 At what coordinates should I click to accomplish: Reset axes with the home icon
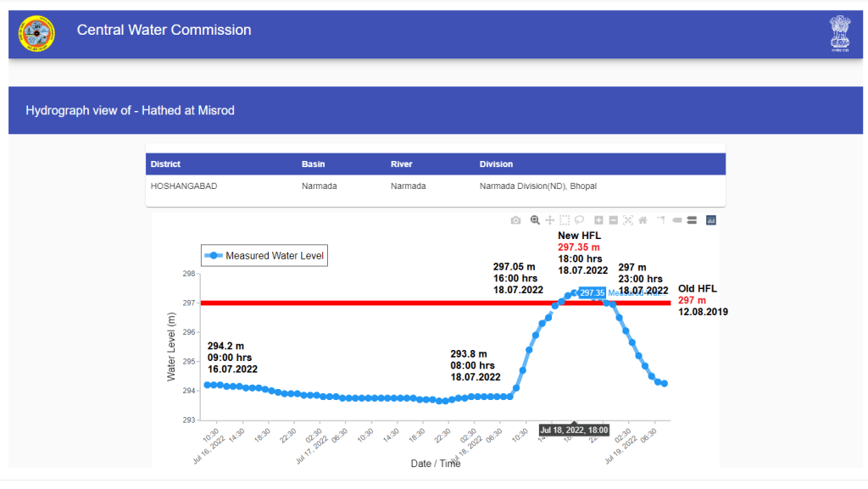click(643, 220)
